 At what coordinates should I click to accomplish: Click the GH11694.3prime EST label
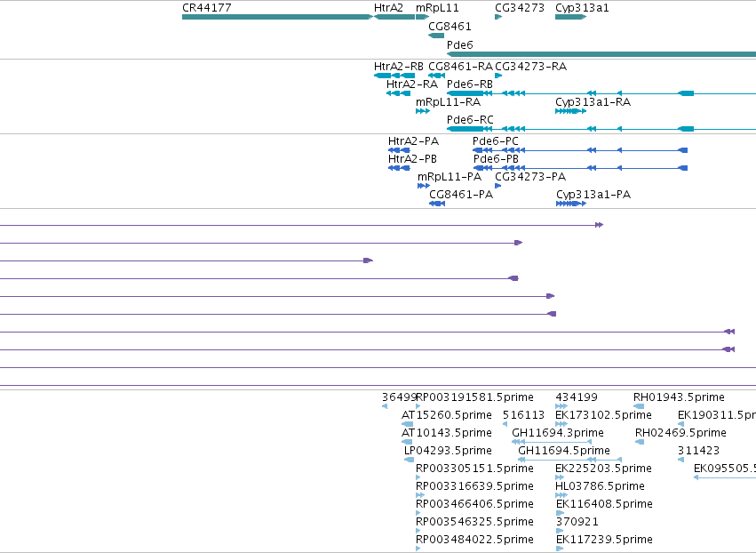click(558, 433)
